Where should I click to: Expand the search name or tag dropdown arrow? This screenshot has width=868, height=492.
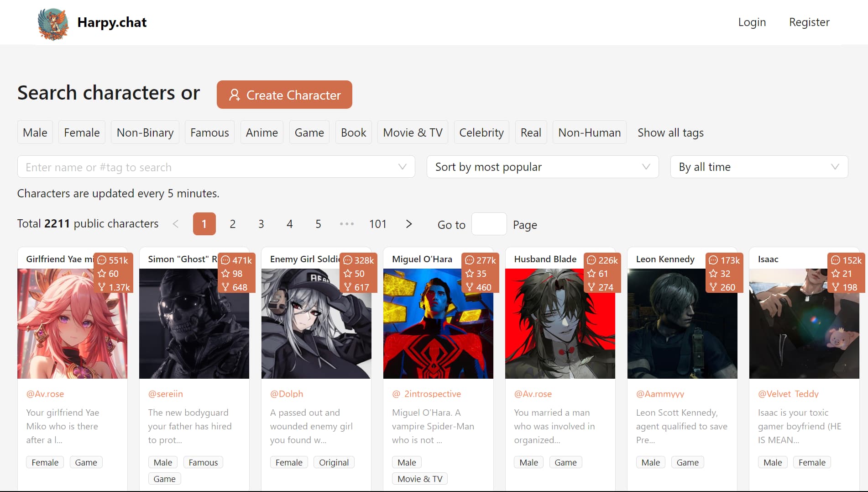(403, 167)
